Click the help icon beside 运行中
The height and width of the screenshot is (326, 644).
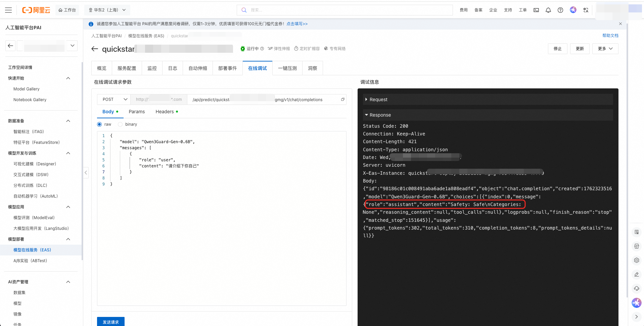[262, 49]
